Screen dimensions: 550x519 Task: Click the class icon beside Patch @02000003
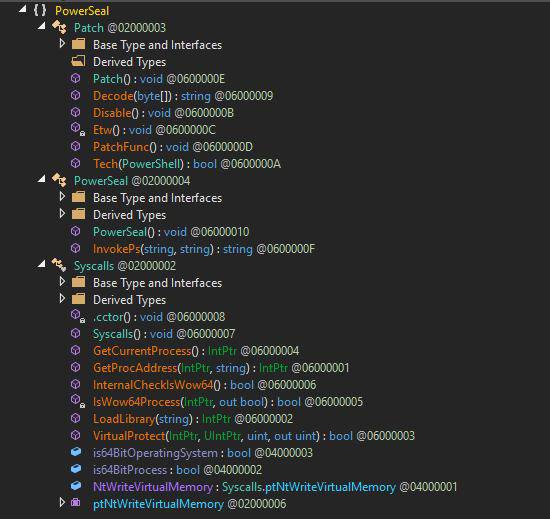[x=59, y=27]
